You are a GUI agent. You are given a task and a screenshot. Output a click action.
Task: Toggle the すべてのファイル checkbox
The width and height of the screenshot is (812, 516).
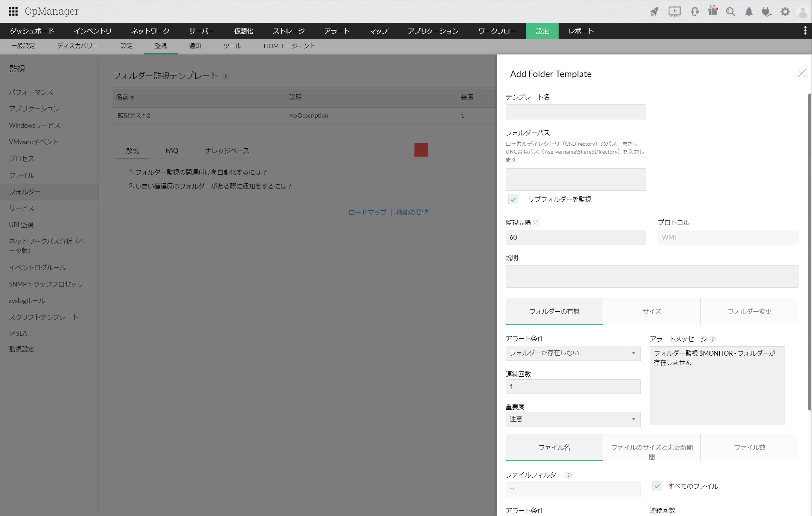click(657, 486)
